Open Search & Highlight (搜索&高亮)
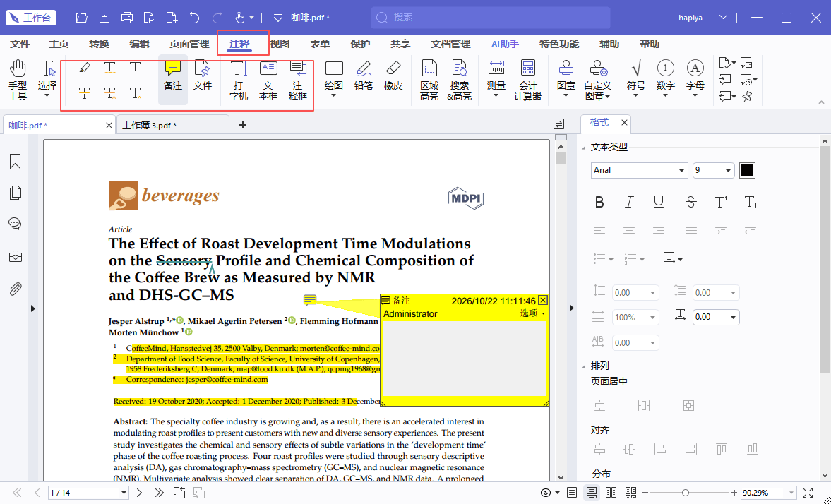This screenshot has height=504, width=831. (459, 80)
